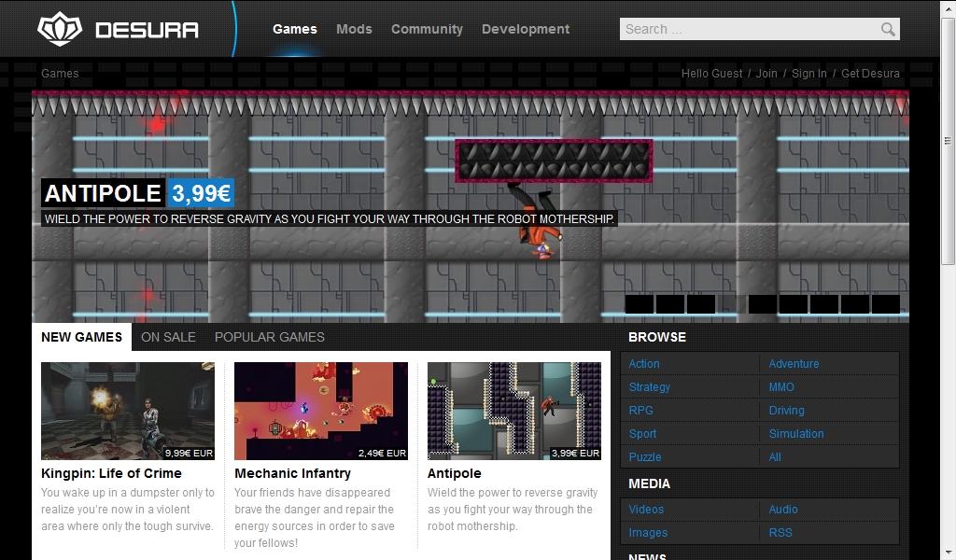Click the Games breadcrumb link
This screenshot has width=956, height=560.
click(x=60, y=73)
